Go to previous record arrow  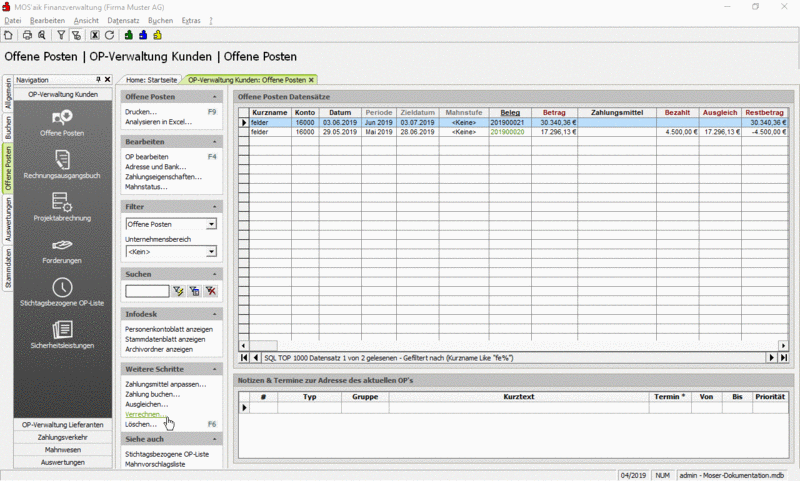(256, 358)
